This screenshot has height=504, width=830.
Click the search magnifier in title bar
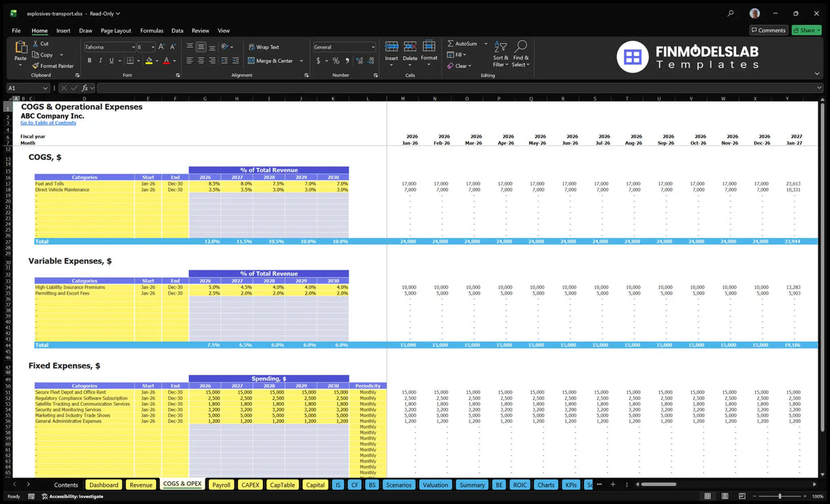point(731,13)
